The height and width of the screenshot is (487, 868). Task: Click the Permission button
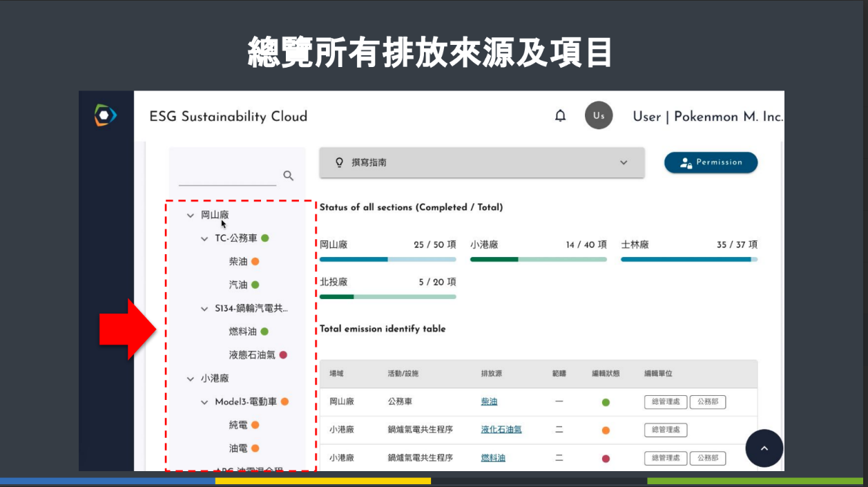(711, 162)
